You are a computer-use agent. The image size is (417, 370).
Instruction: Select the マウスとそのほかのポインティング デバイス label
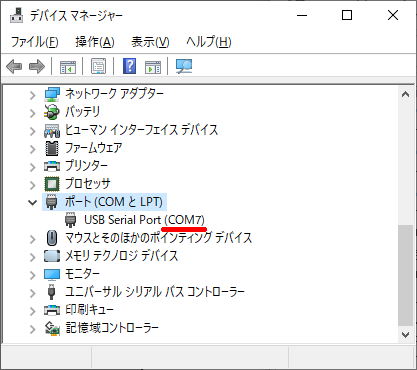[x=158, y=238]
